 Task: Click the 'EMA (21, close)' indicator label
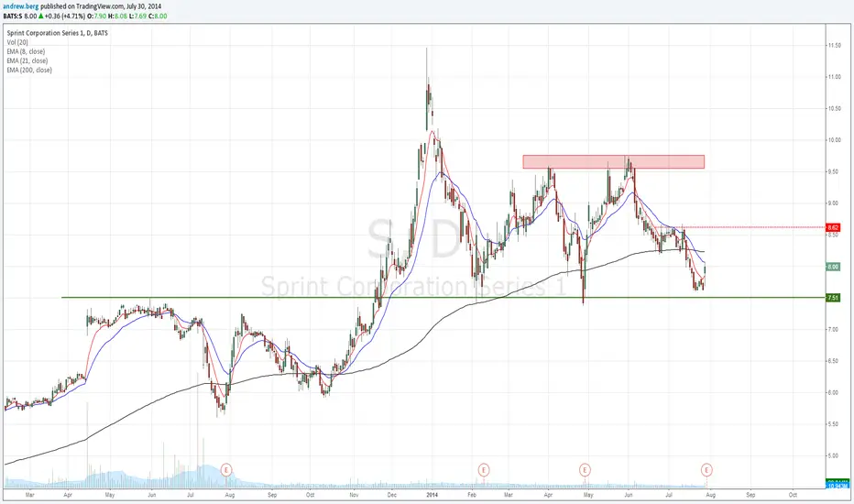[x=27, y=61]
